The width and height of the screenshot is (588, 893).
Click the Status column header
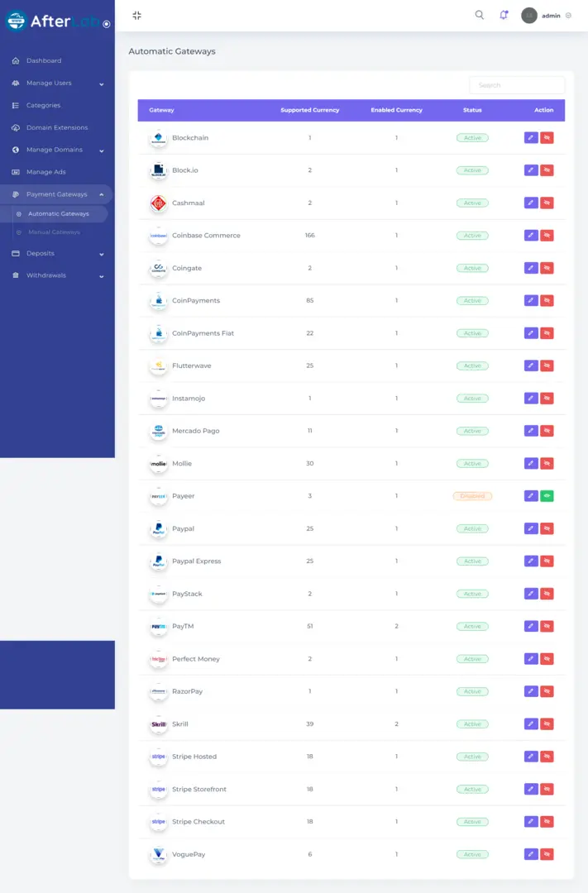pos(472,110)
